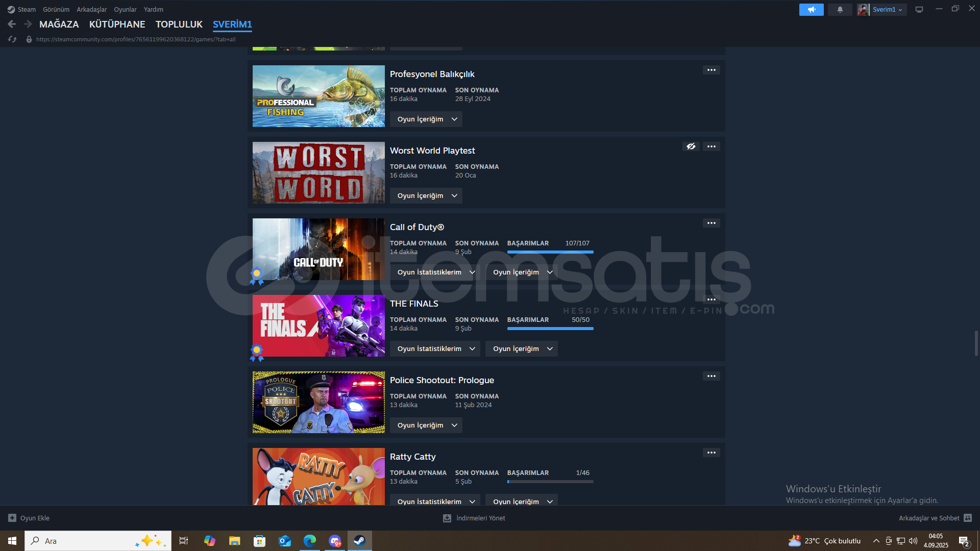This screenshot has height=551, width=980.
Task: Switch to the SVERİM1 tab
Action: pyautogui.click(x=232, y=24)
